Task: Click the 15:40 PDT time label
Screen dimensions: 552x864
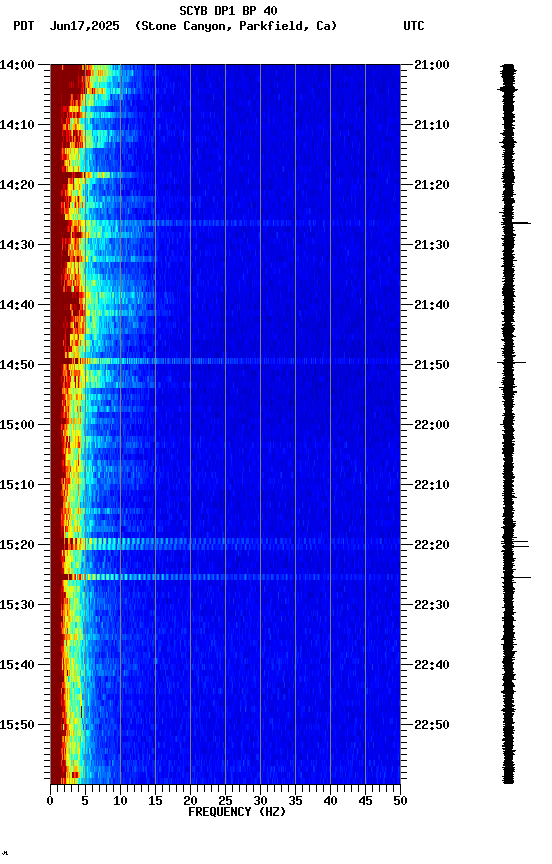Action: point(17,665)
